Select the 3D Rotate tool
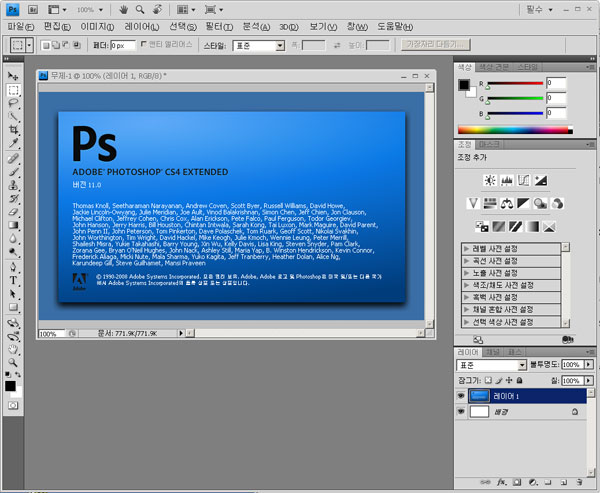The width and height of the screenshot is (600, 493). (13, 323)
